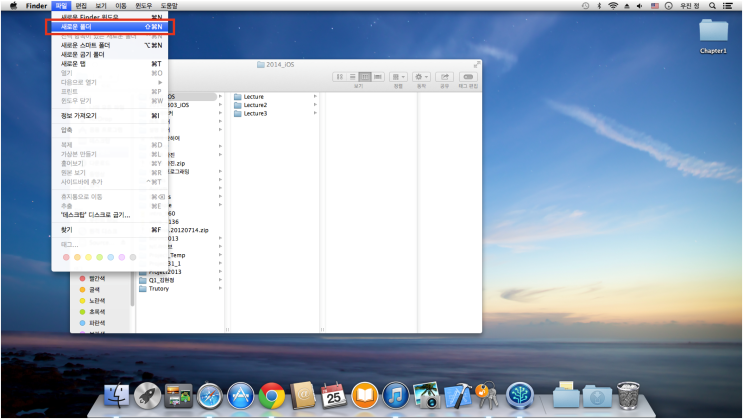Switch to icon view in Finder toolbar

(339, 77)
